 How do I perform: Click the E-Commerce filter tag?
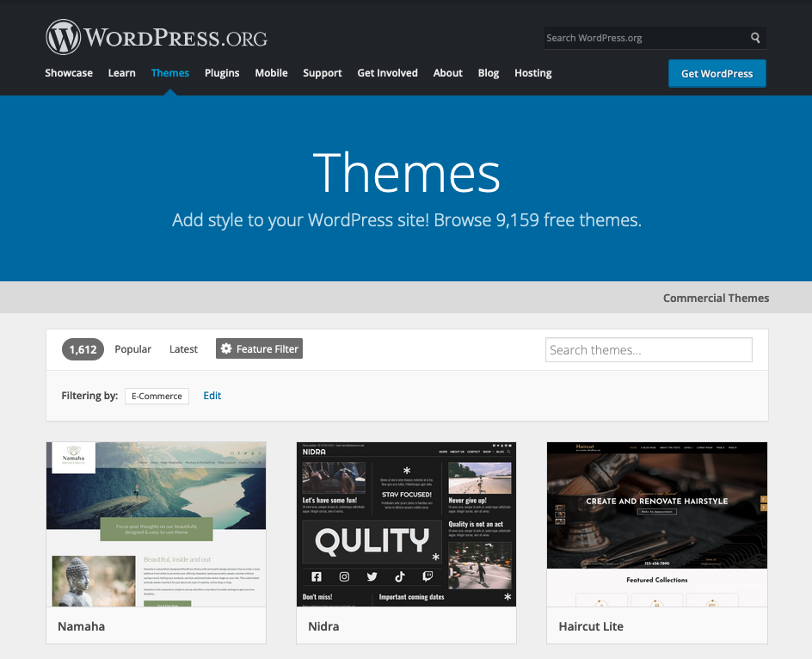point(157,396)
